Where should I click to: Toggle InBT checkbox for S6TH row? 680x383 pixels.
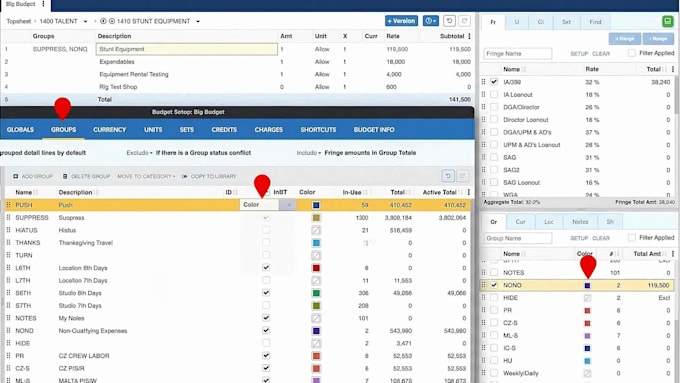[266, 293]
